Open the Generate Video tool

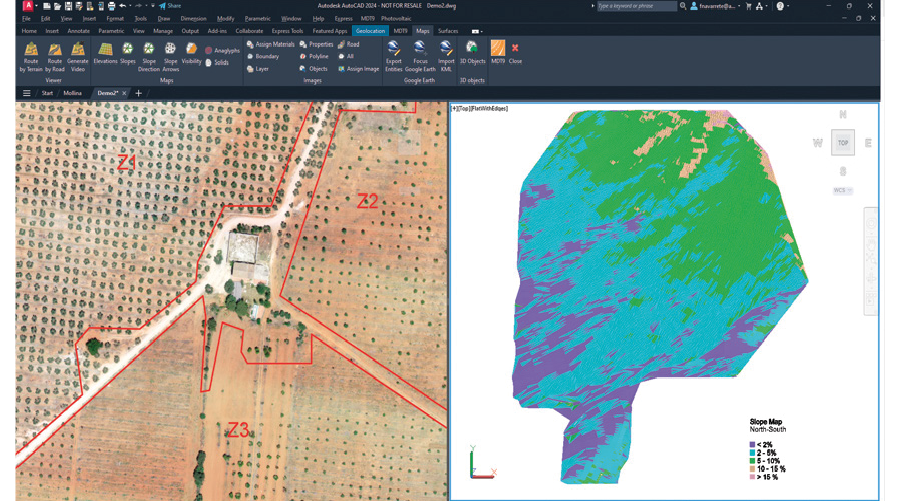pos(78,51)
